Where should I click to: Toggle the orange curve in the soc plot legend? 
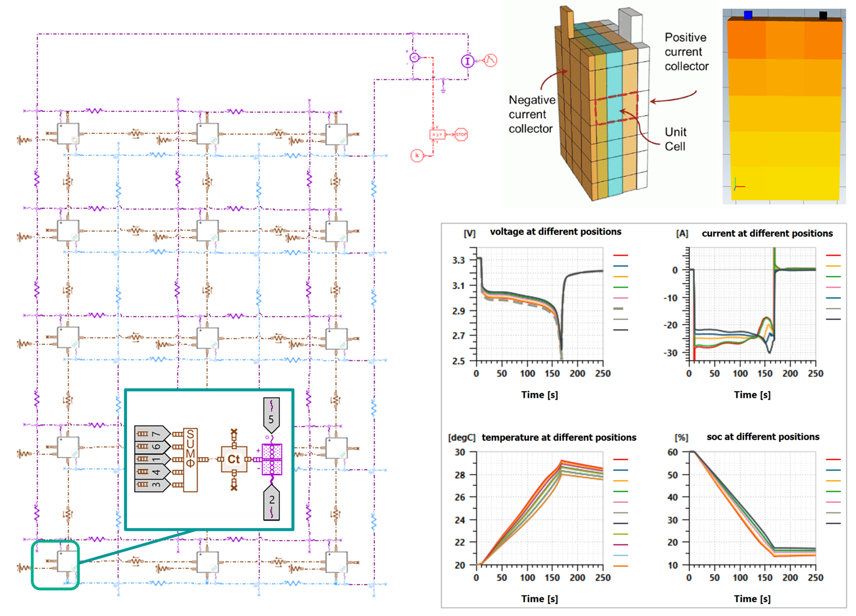point(833,481)
